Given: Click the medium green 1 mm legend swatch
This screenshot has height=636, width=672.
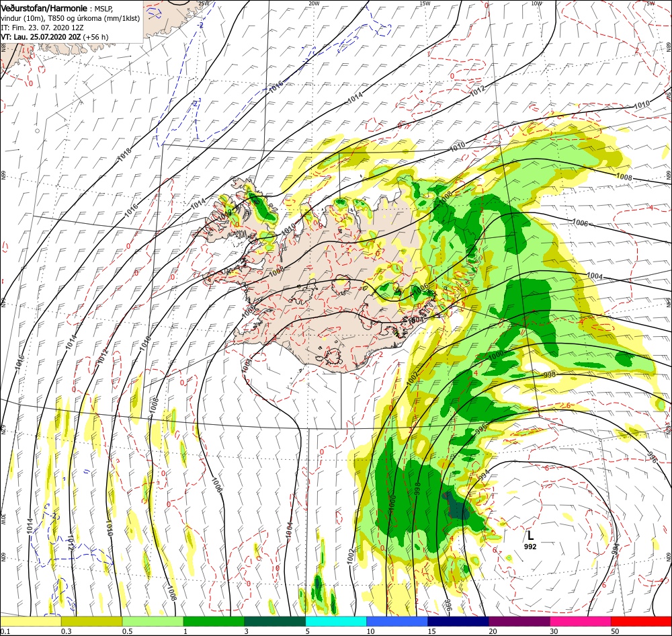Looking at the screenshot, I should pos(214,621).
